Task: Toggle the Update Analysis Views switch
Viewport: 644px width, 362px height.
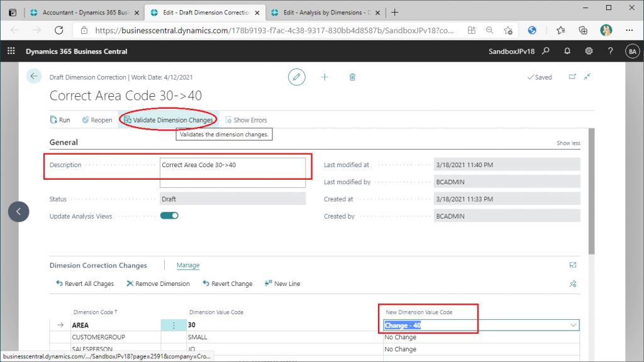Action: (169, 216)
